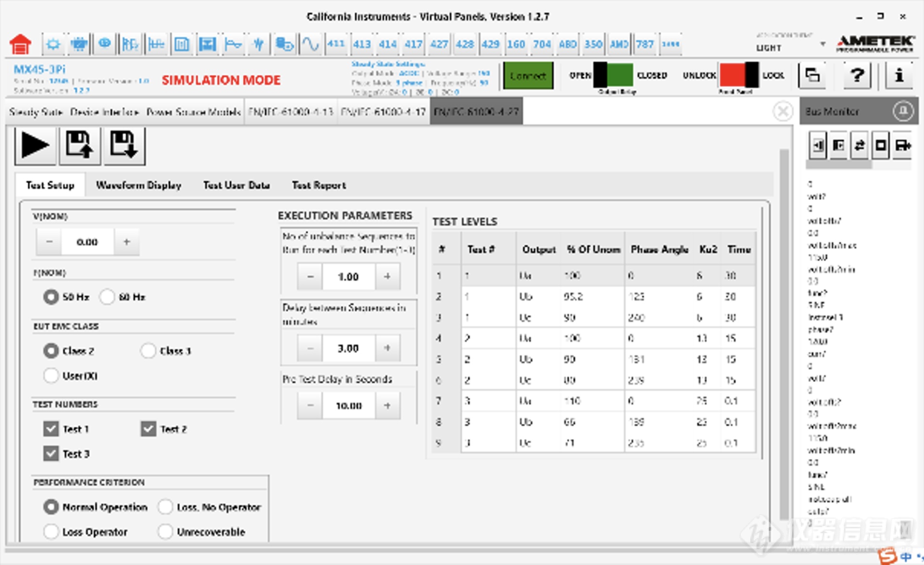Open the Power Source Models tab
924x565 pixels.
pyautogui.click(x=193, y=112)
